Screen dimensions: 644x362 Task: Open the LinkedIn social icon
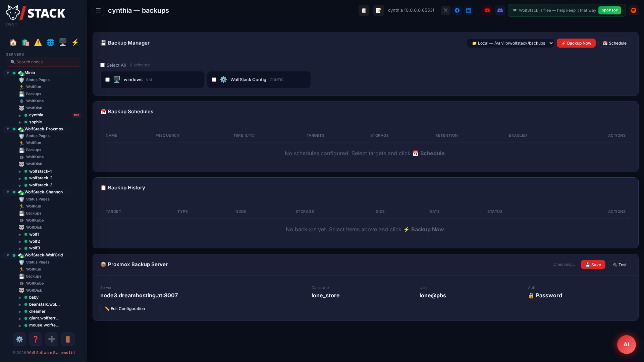click(469, 10)
